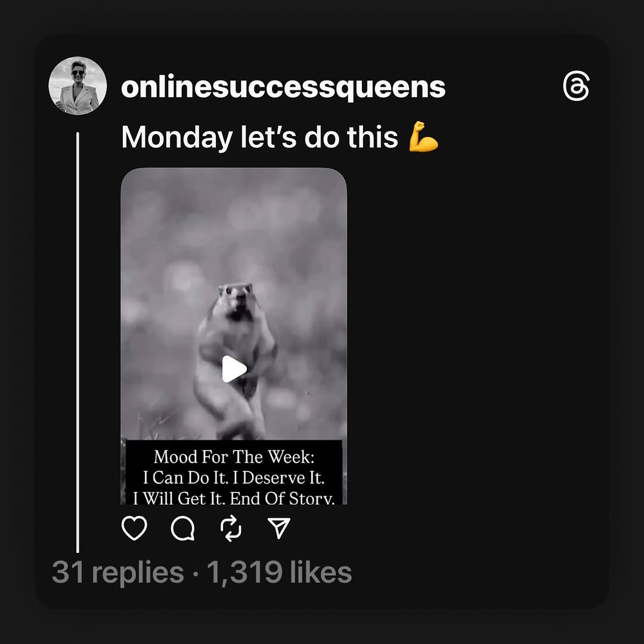View the 31 replies
Viewport: 644px width, 644px height.
pyautogui.click(x=117, y=572)
